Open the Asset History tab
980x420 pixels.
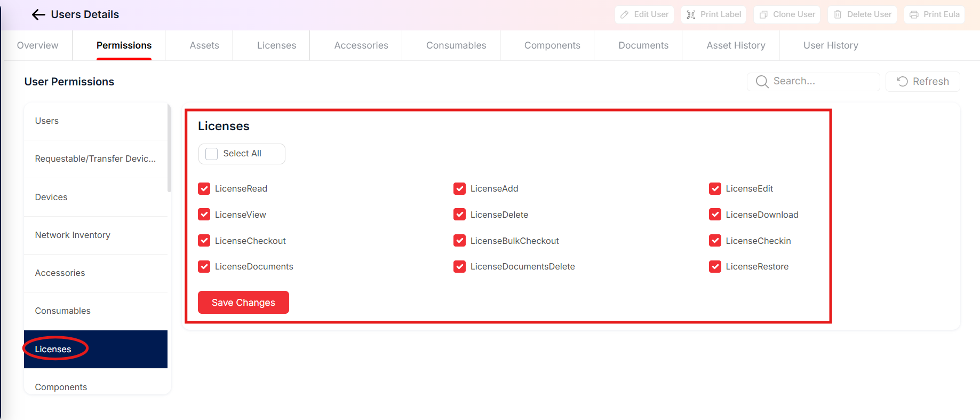pyautogui.click(x=736, y=45)
